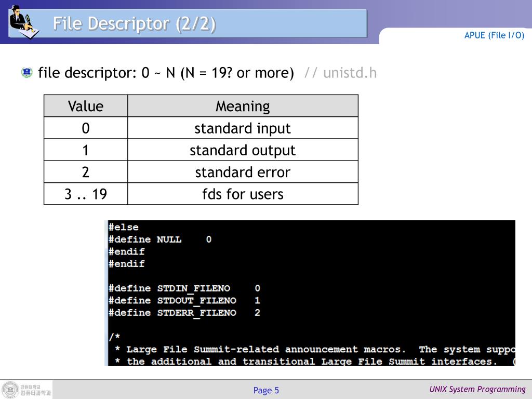Select the "Value" table header cell
Screen dimensions: 532x399
(86, 107)
